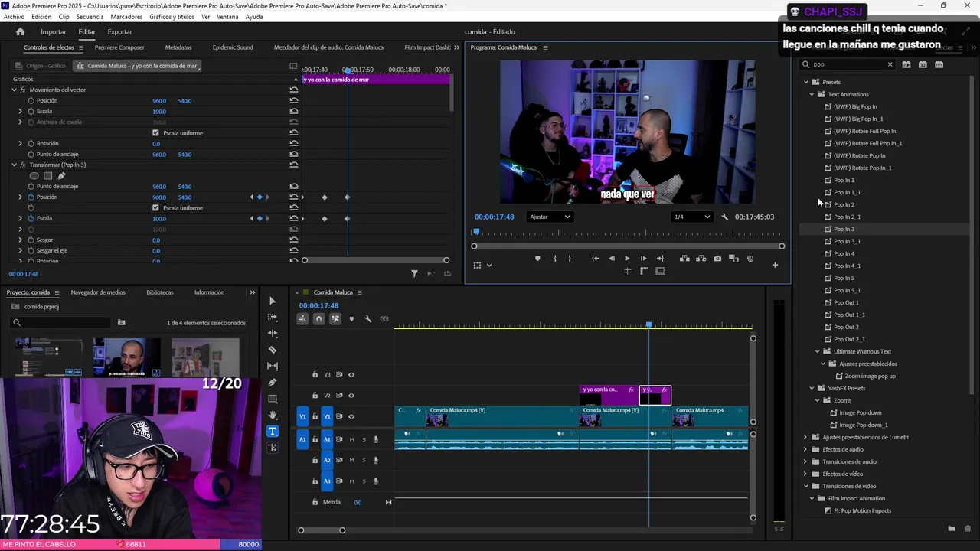Screen dimensions: 980x551
Task: Switch to the Premiere Composer tab
Action: click(119, 47)
